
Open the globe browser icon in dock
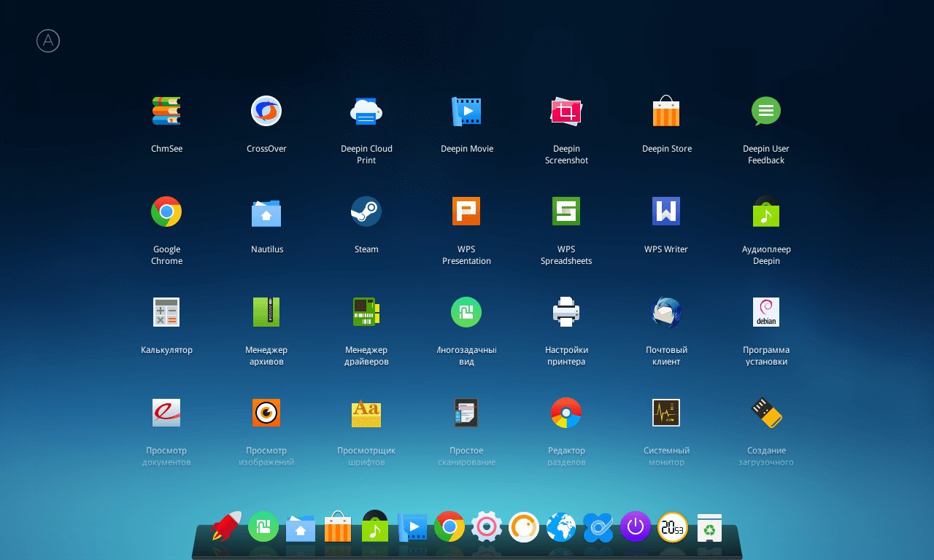tap(561, 526)
